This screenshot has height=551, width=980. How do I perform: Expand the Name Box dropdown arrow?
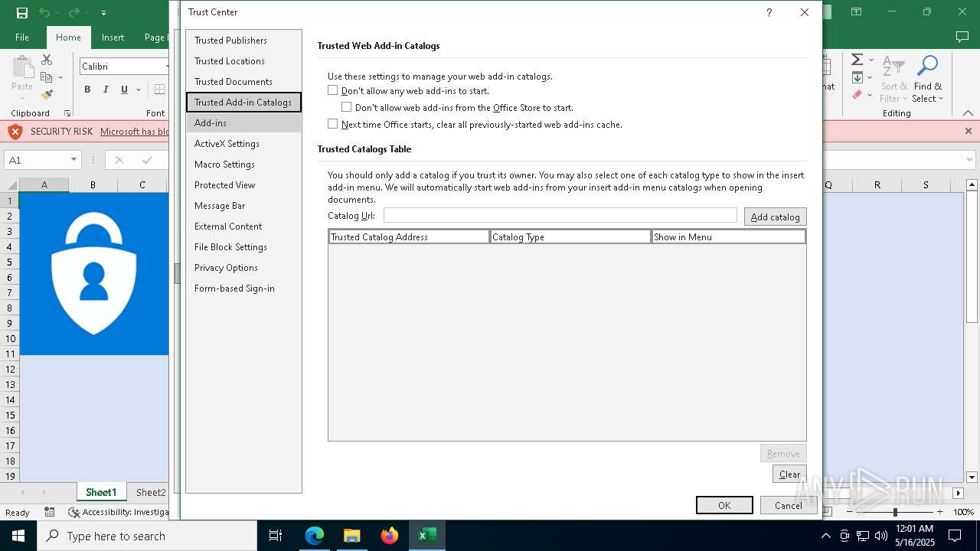(x=73, y=160)
